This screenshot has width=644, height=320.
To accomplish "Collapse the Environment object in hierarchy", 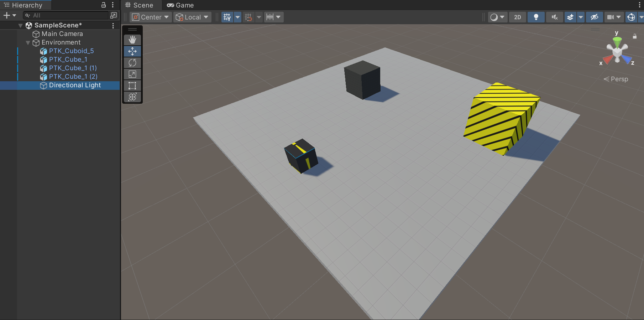I will pos(28,43).
